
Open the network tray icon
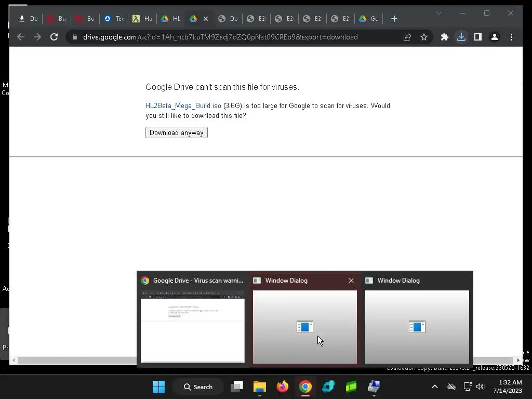pyautogui.click(x=468, y=387)
